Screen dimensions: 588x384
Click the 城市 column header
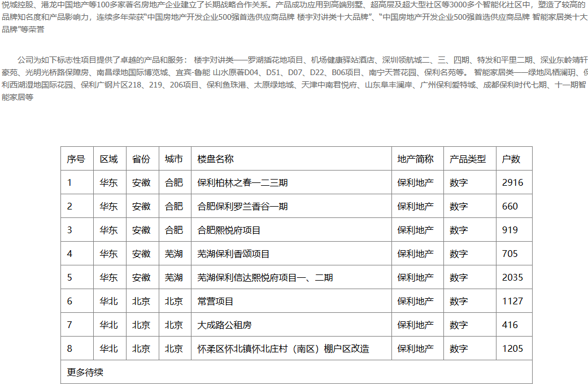[x=174, y=159]
